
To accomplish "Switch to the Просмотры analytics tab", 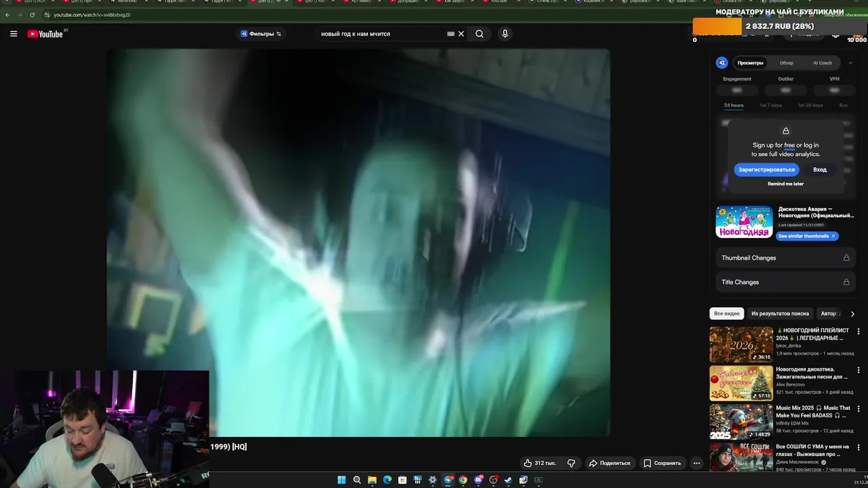I will coord(751,63).
